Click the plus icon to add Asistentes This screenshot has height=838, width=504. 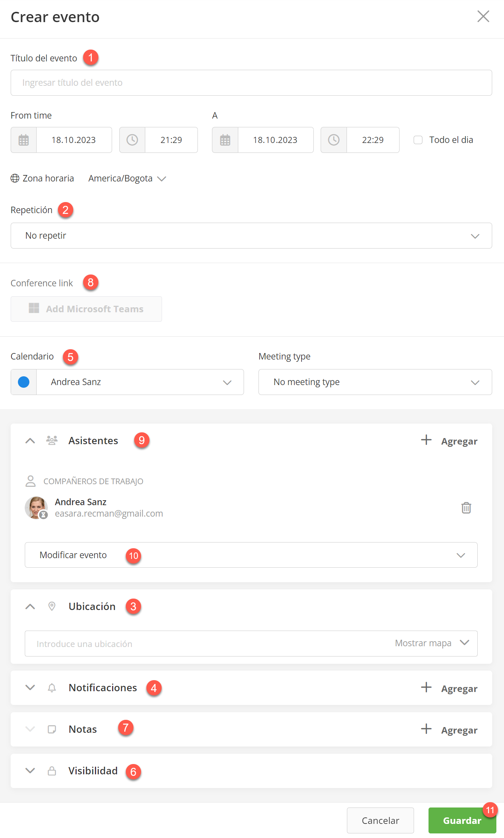426,440
